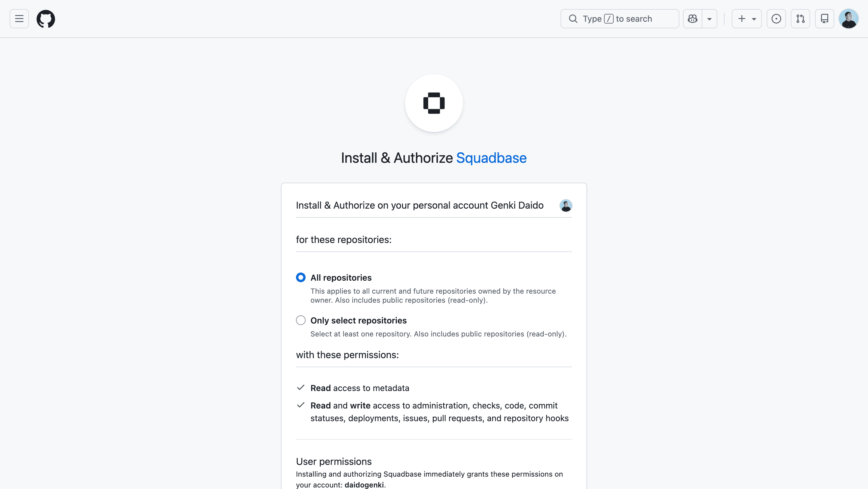Click 'Read access to metadata' permission
Image resolution: width=868 pixels, height=489 pixels.
360,388
